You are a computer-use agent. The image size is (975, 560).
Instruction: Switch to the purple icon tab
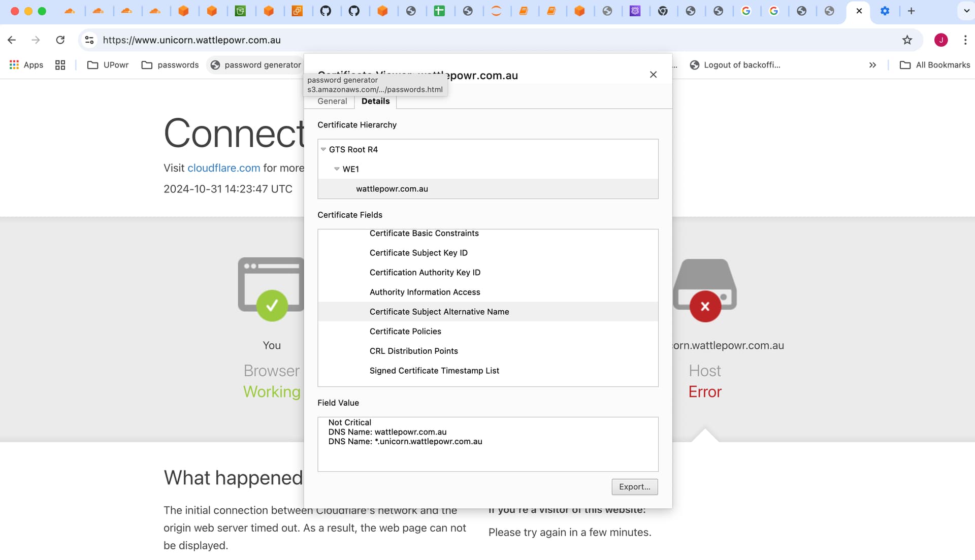click(x=635, y=11)
